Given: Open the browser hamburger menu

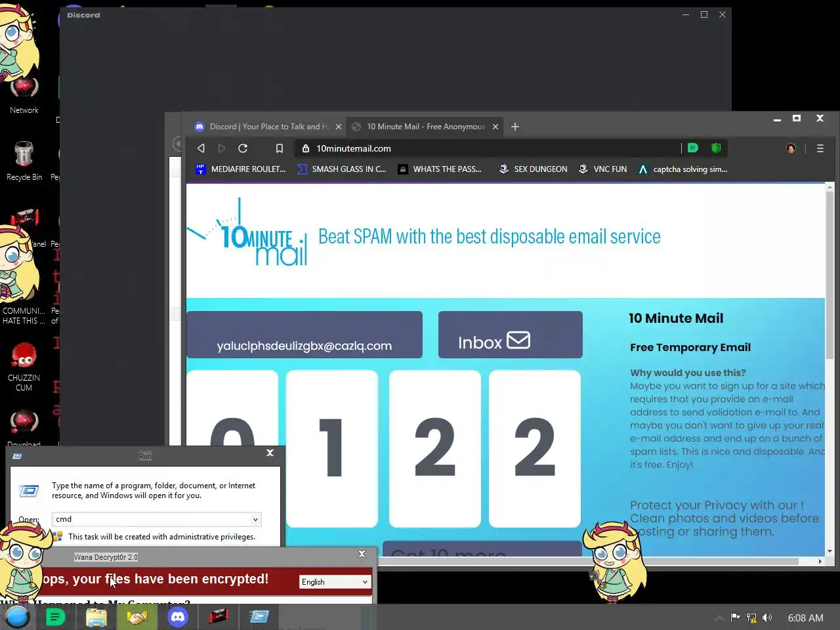Looking at the screenshot, I should click(x=820, y=148).
